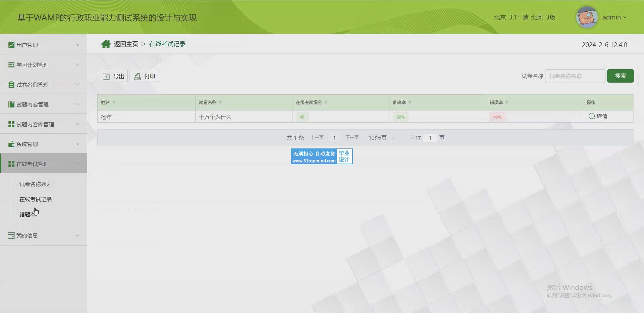
Task: Click the 学习计划管理 list icon
Action: 11,64
